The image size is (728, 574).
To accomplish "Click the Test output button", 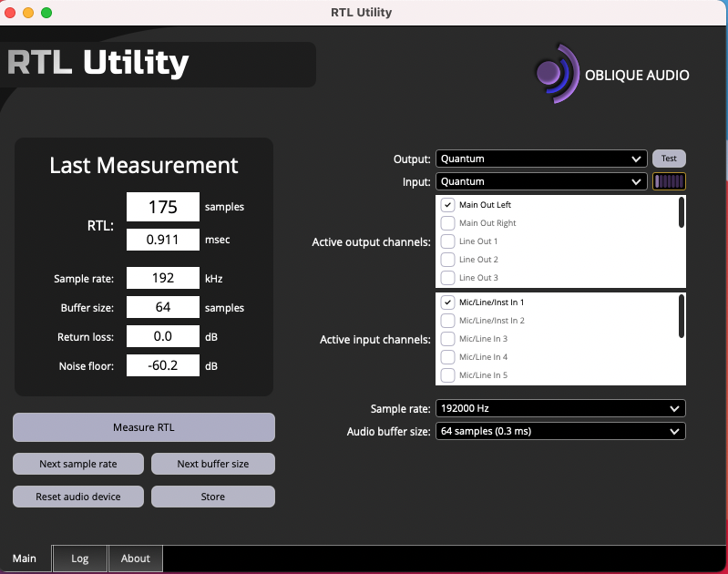I will [x=669, y=159].
